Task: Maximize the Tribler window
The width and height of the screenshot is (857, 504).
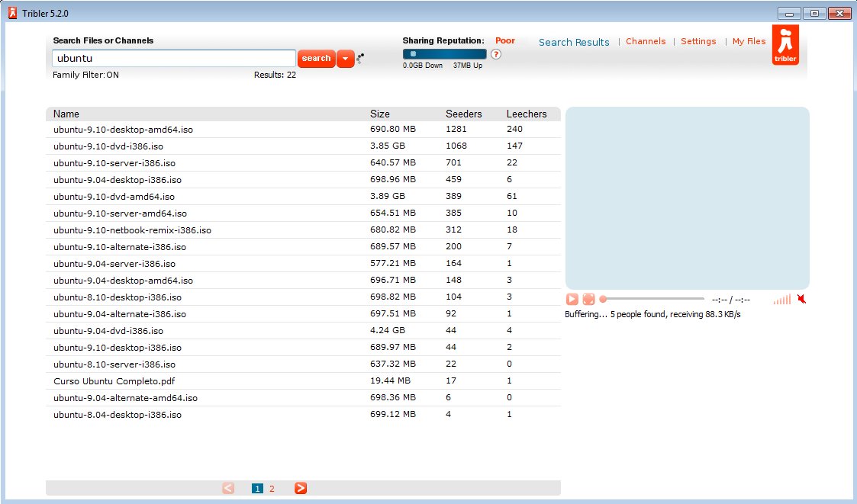Action: click(x=814, y=13)
